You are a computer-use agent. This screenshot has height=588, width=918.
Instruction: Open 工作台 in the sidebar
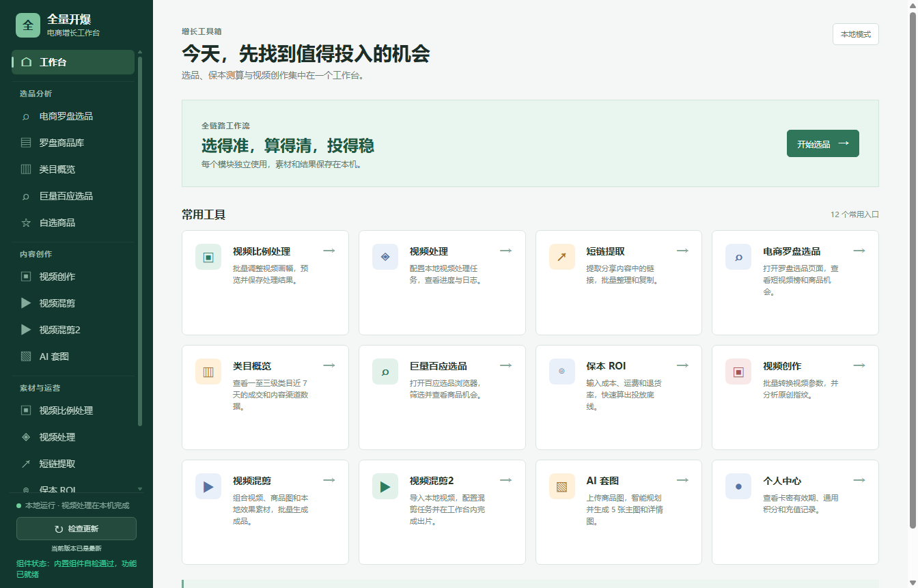click(x=73, y=62)
